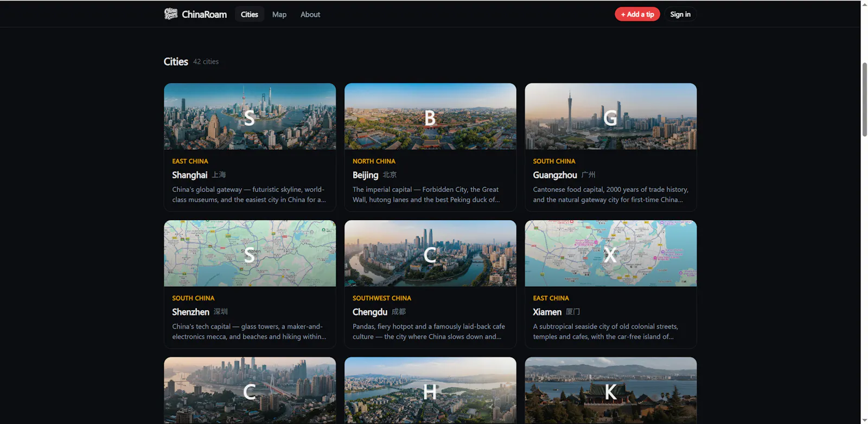Viewport: 868px width, 424px height.
Task: Click the scrollbar down arrow
Action: [x=864, y=420]
